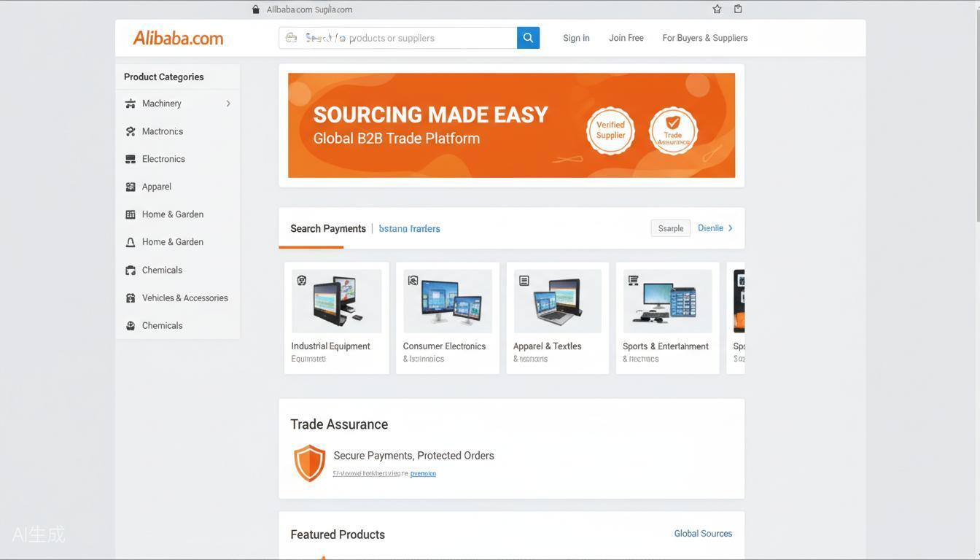Image resolution: width=980 pixels, height=560 pixels.
Task: Click the bookmark star icon
Action: [717, 9]
